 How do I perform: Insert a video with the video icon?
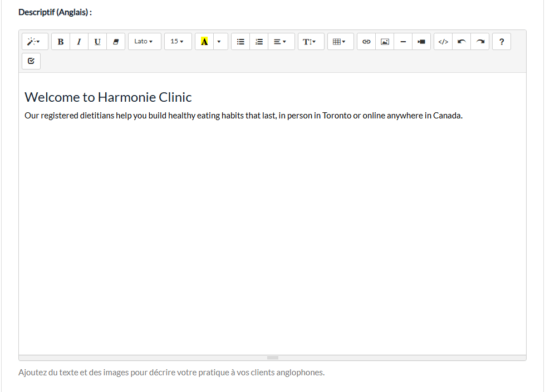click(421, 42)
